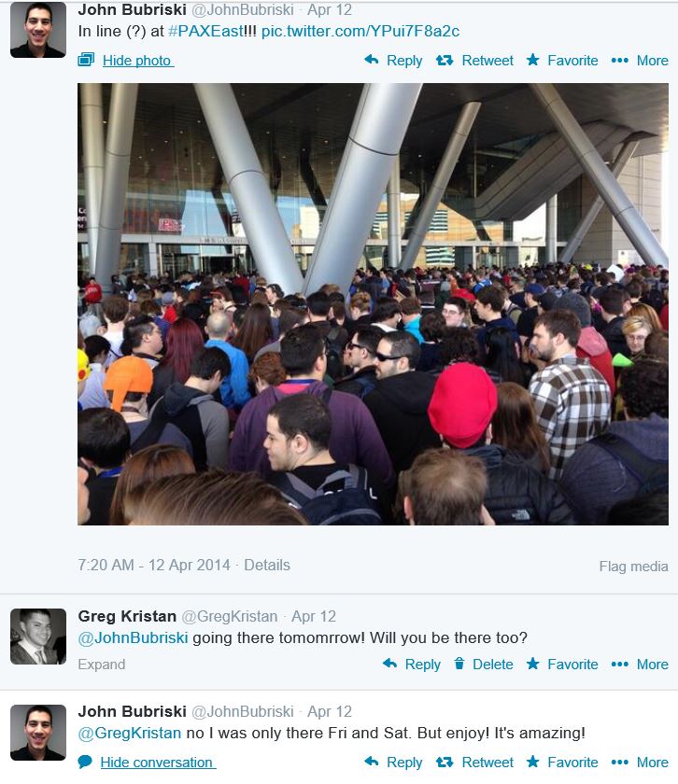Retweet John's PAXEast photo tweet
Viewport: 678px width, 784px height.
[x=474, y=61]
